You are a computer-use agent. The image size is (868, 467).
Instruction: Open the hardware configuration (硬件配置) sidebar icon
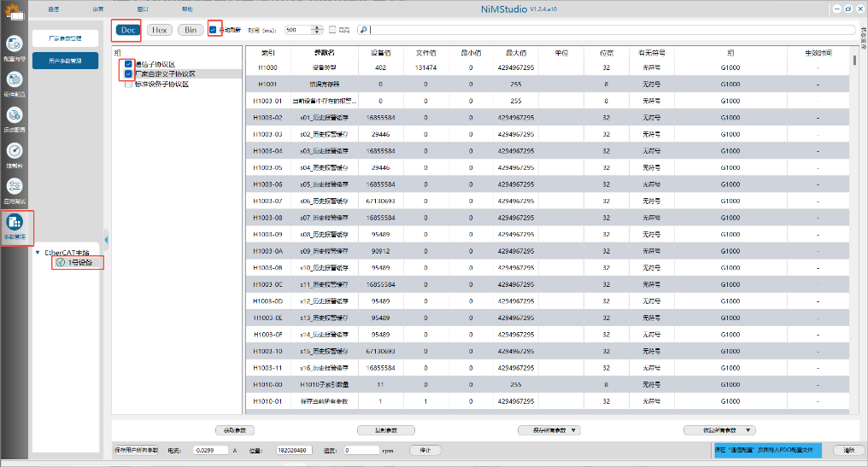[x=15, y=79]
